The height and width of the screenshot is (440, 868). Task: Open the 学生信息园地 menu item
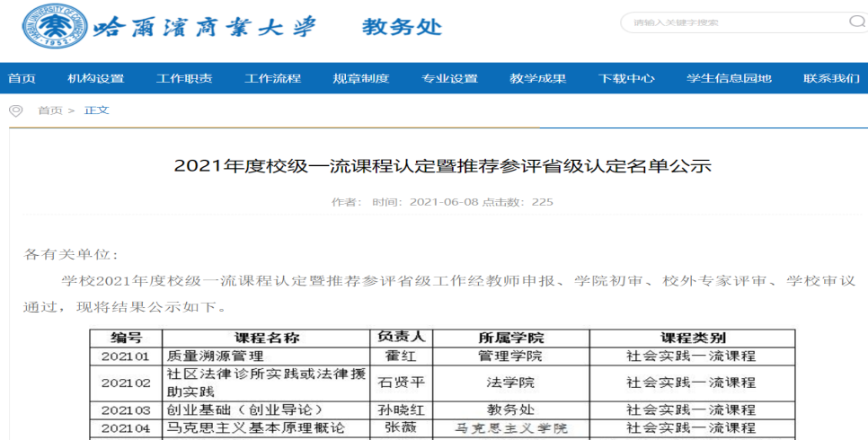[729, 78]
